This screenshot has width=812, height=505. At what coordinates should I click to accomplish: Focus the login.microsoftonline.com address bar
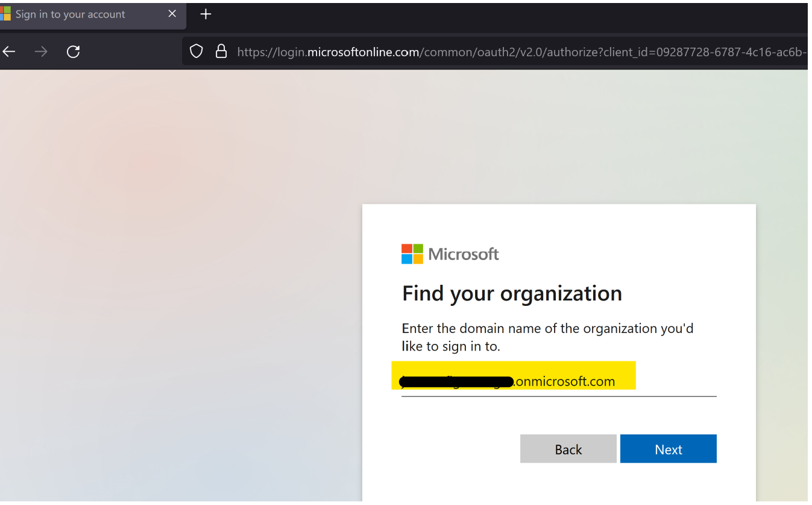point(496,52)
